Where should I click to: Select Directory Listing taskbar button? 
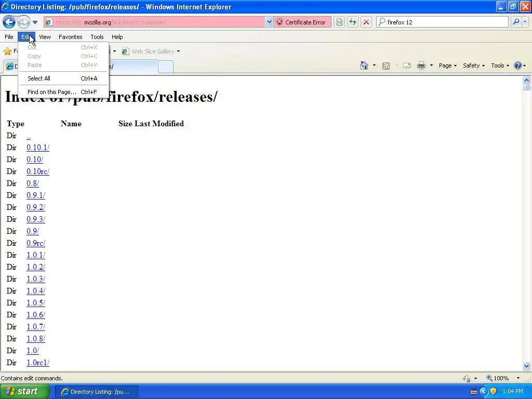[x=97, y=392]
